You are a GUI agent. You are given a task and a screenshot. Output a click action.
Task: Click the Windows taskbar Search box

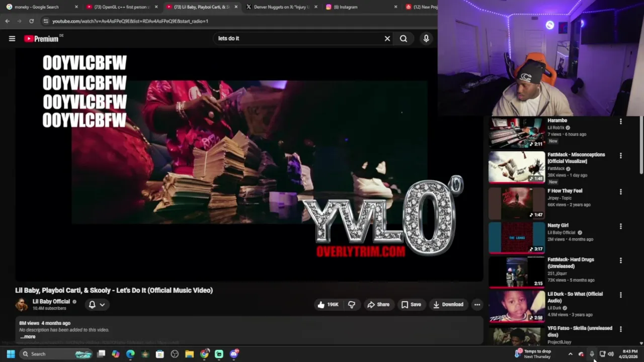[56, 354]
